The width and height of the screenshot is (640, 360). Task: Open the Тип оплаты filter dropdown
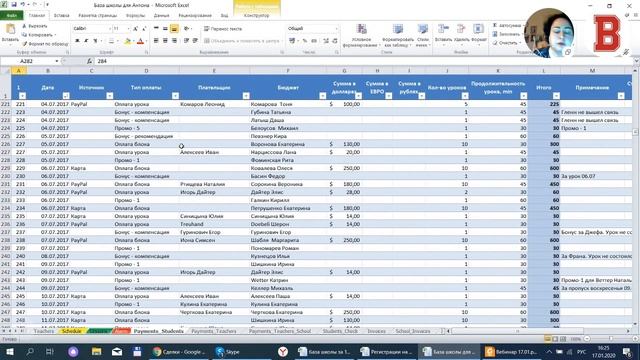[175, 96]
